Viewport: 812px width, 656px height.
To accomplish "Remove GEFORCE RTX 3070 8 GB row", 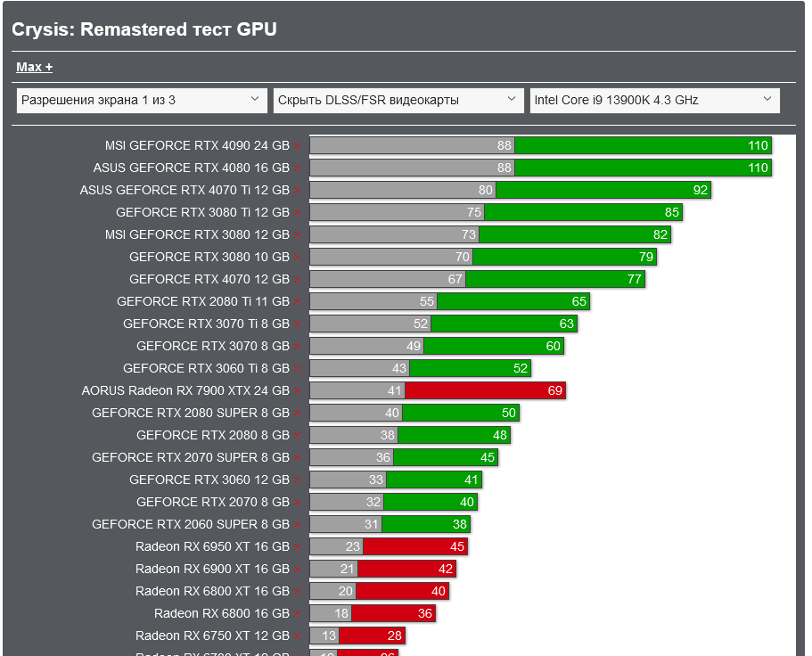I will [297, 347].
